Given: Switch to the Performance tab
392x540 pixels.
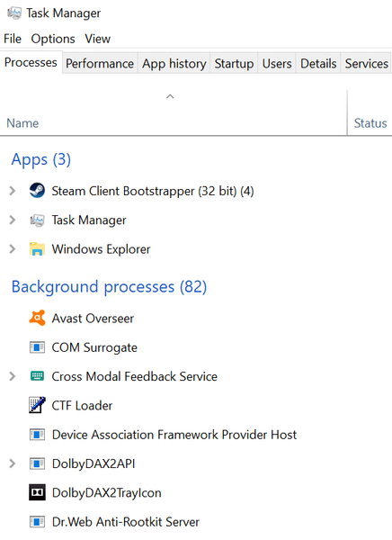Looking at the screenshot, I should [100, 63].
